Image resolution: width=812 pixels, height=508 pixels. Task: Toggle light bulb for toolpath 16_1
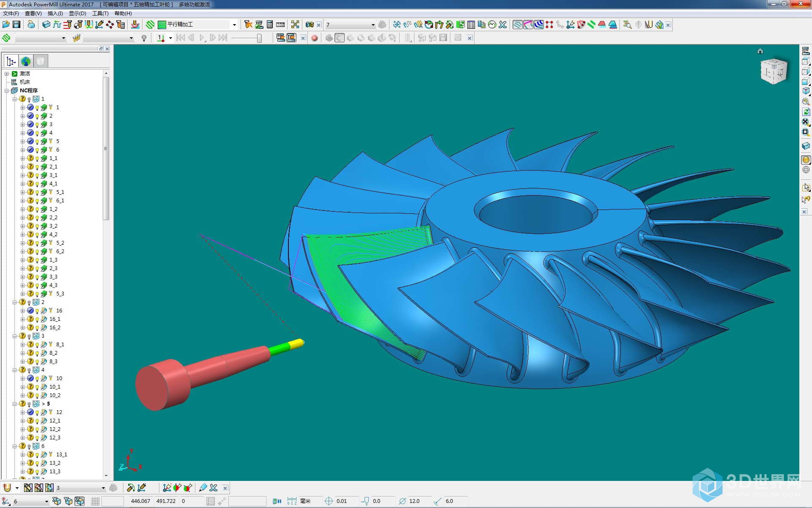[37, 320]
